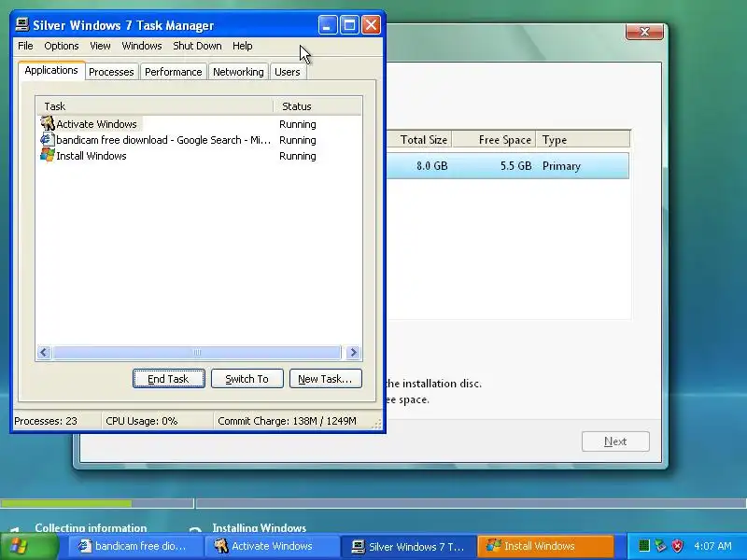Click Processes: 23 in the status bar

click(46, 421)
